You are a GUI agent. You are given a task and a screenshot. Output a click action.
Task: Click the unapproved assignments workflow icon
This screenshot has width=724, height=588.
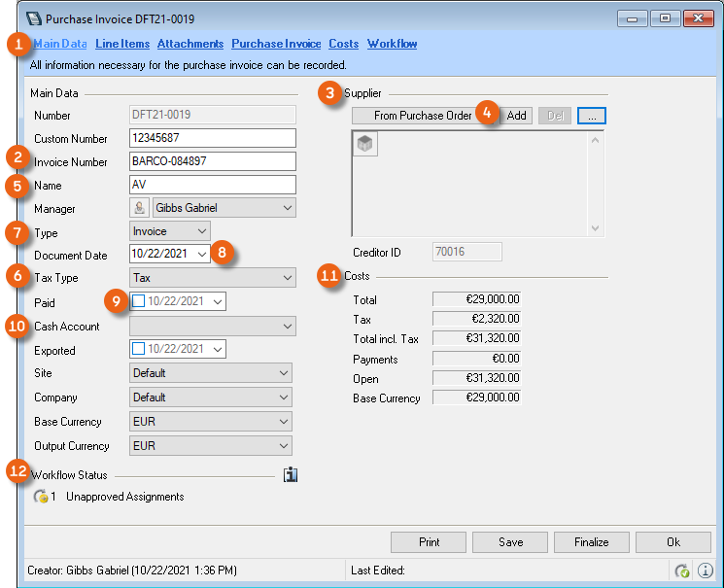41,497
